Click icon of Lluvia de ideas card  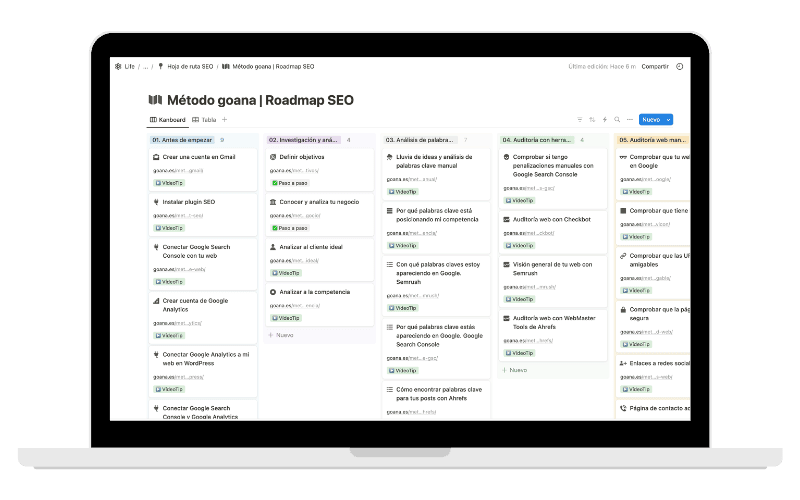tap(390, 157)
